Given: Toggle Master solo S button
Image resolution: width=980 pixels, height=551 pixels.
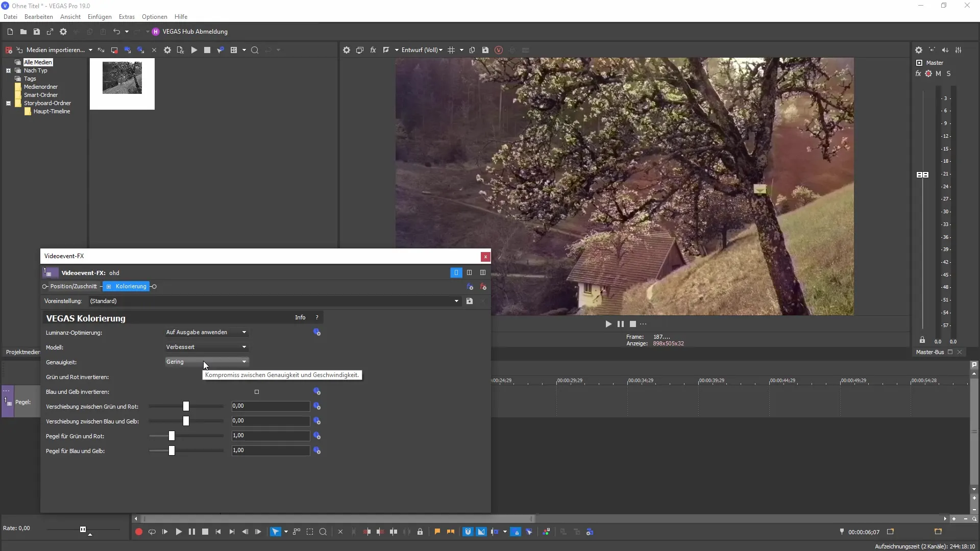Looking at the screenshot, I should point(949,73).
